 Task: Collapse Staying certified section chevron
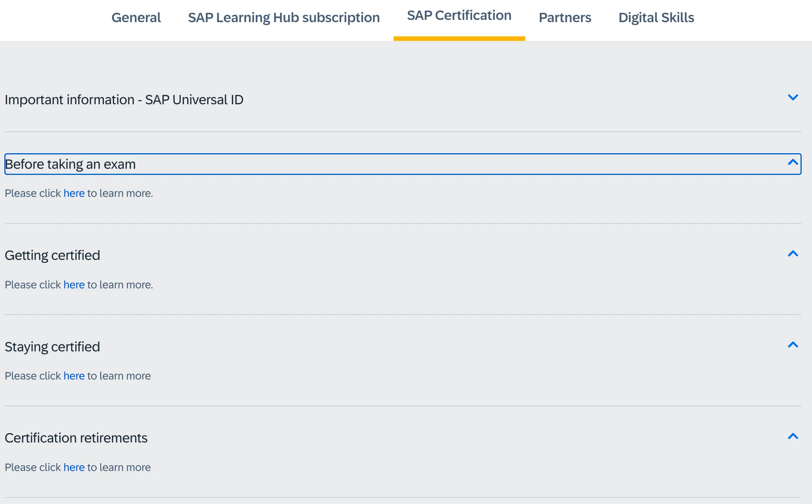pyautogui.click(x=792, y=345)
